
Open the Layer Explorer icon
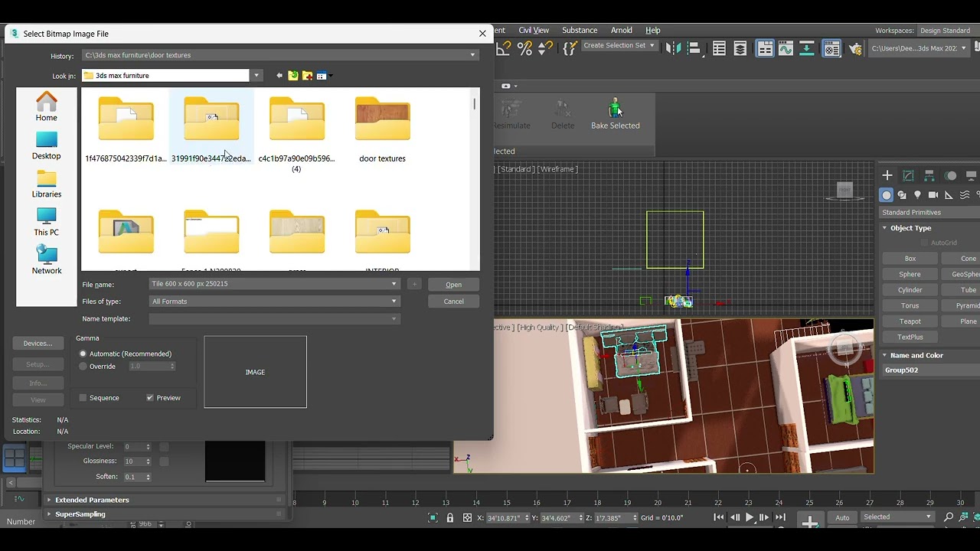740,49
